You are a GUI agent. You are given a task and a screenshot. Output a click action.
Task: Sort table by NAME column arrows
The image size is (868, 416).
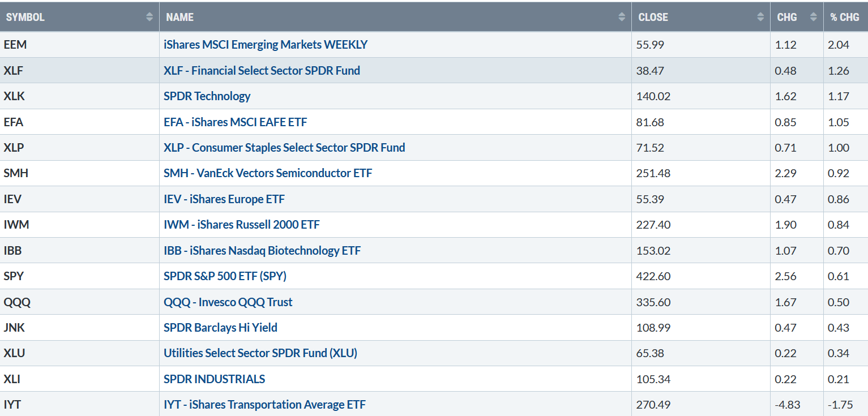pyautogui.click(x=622, y=17)
